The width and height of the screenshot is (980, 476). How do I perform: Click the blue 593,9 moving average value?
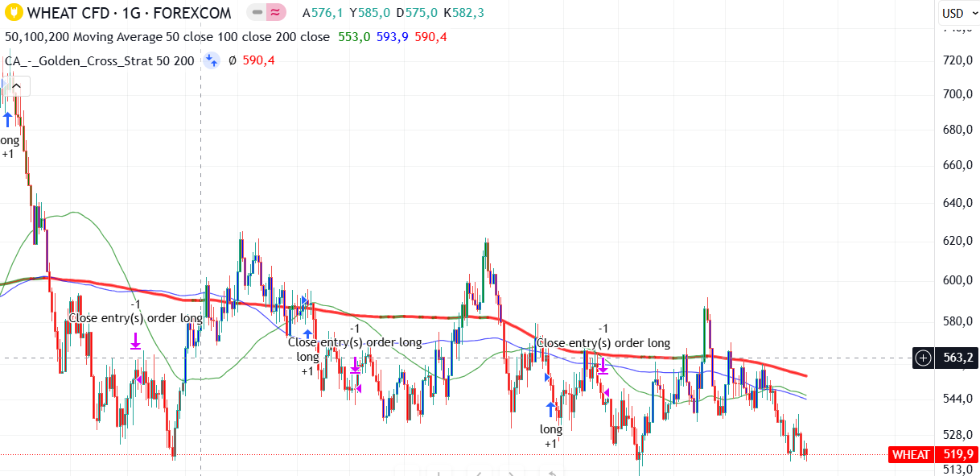393,37
